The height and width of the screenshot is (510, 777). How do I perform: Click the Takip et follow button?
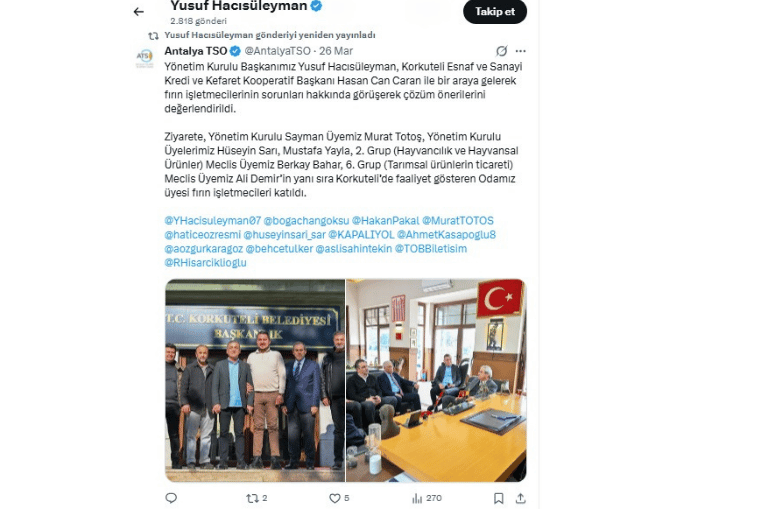point(495,11)
